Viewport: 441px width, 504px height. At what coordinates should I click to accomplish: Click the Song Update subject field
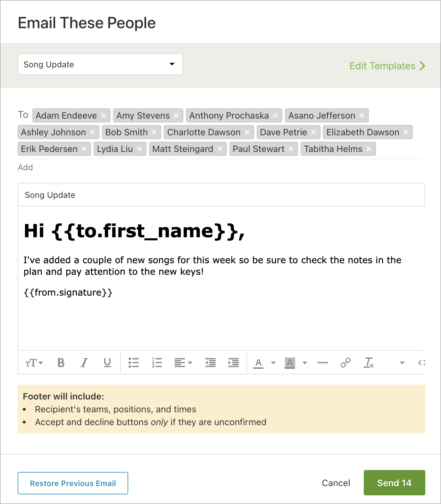tap(221, 195)
